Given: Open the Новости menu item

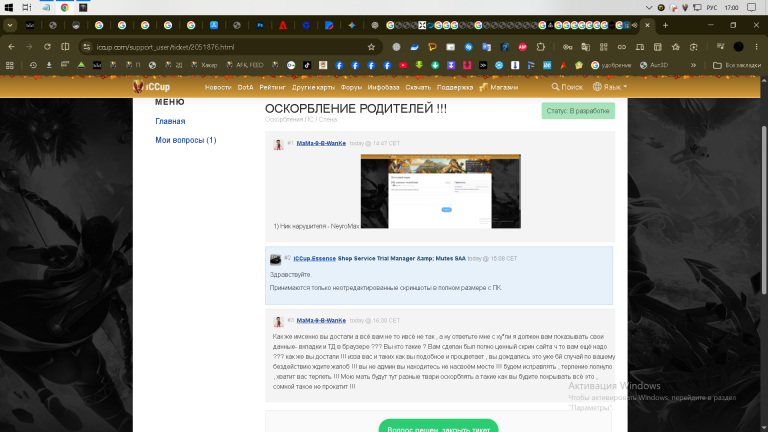Looking at the screenshot, I should (218, 87).
